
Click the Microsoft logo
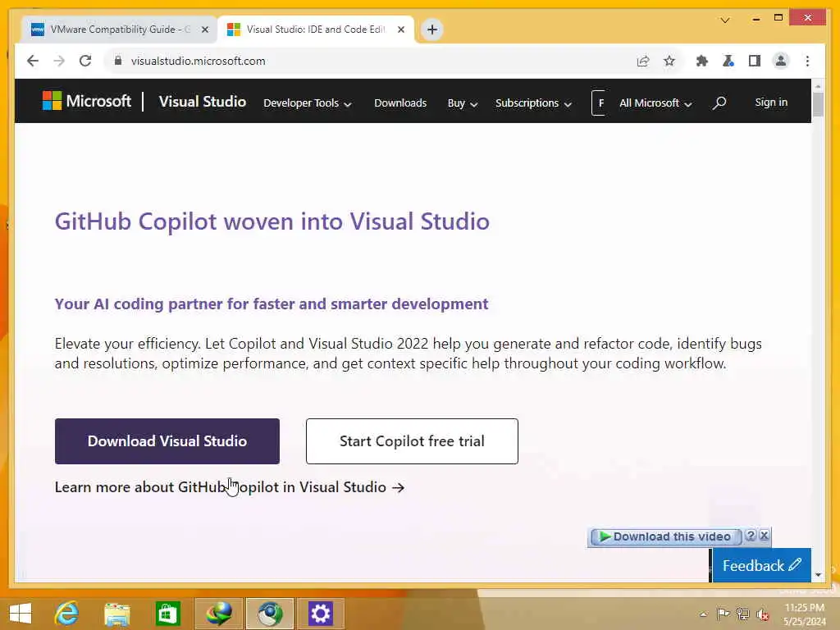pos(87,101)
